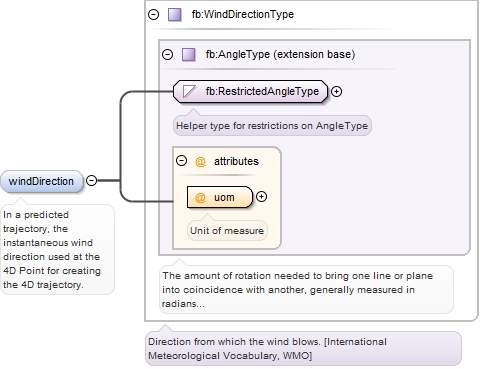Select the windDirection element node

[x=41, y=182]
